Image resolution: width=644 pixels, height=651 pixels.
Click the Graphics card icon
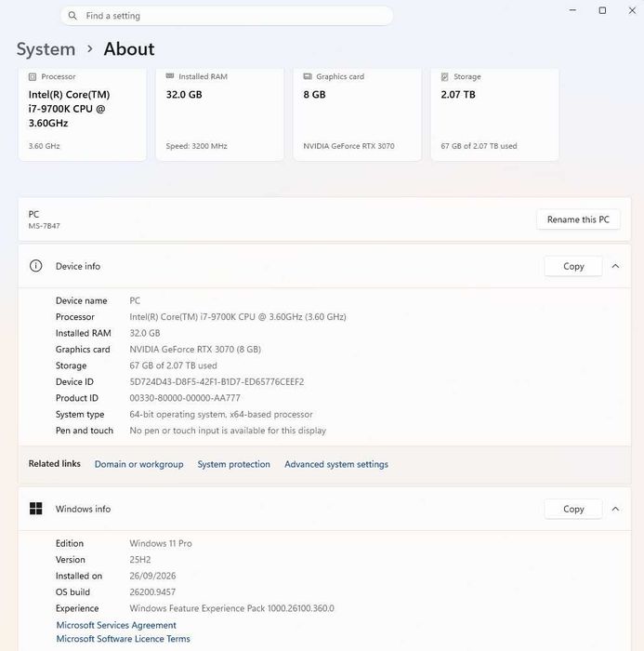tap(308, 76)
